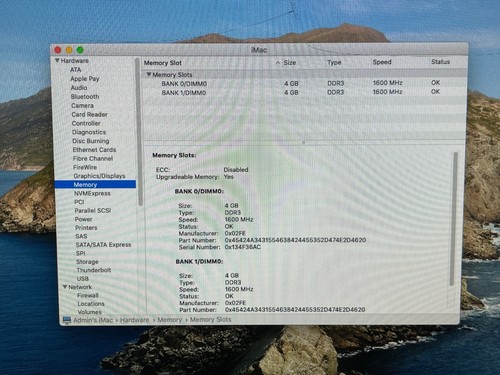Click Hardware in the path bar
The width and height of the screenshot is (500, 375).
click(x=134, y=320)
